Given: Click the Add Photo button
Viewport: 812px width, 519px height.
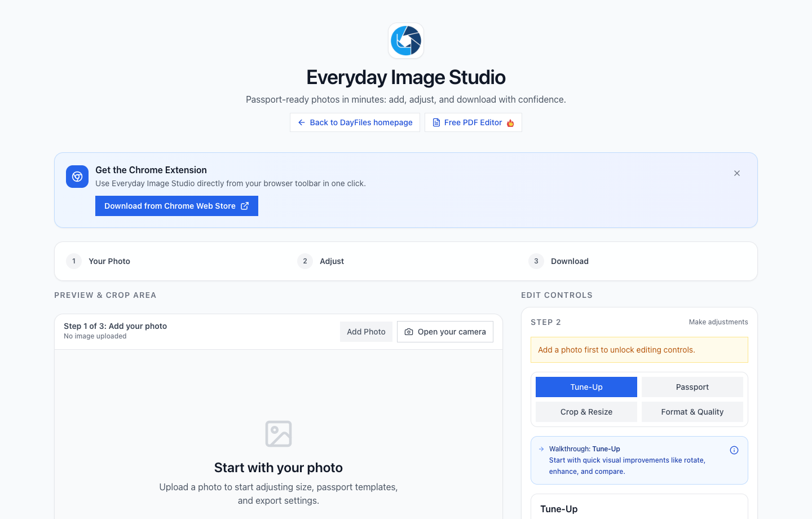Looking at the screenshot, I should [x=366, y=332].
